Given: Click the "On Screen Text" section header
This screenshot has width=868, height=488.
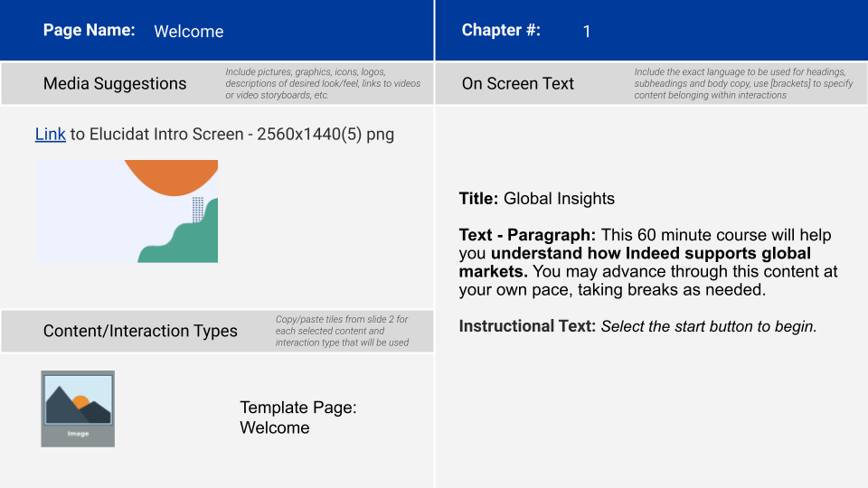Looking at the screenshot, I should [518, 84].
